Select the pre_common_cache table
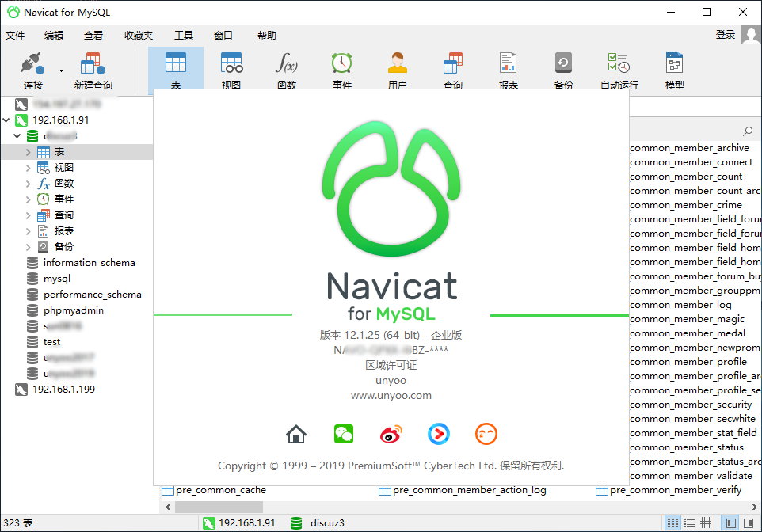The height and width of the screenshot is (532, 762). (221, 490)
